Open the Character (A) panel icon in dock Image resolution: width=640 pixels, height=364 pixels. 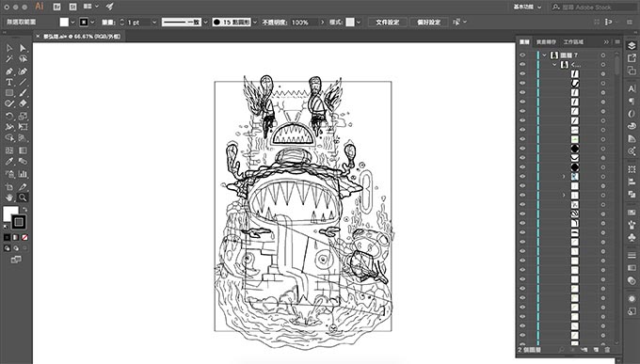pos(632,88)
